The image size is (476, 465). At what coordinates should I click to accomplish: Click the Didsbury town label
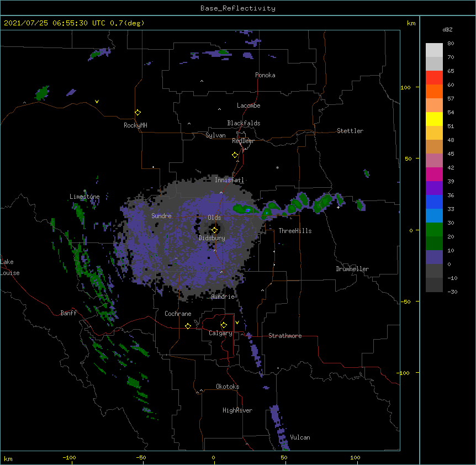[x=212, y=238]
